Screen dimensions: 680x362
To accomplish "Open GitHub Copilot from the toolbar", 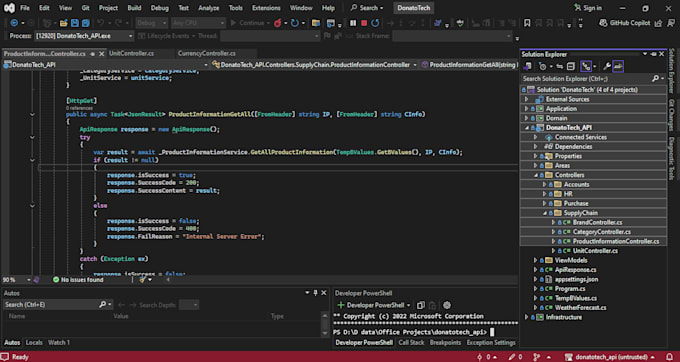I will (624, 23).
